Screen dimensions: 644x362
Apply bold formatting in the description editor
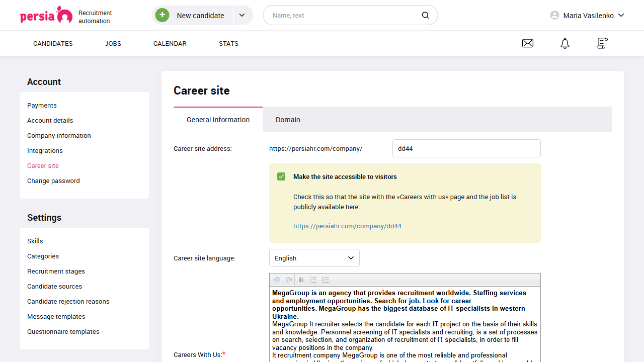click(300, 280)
